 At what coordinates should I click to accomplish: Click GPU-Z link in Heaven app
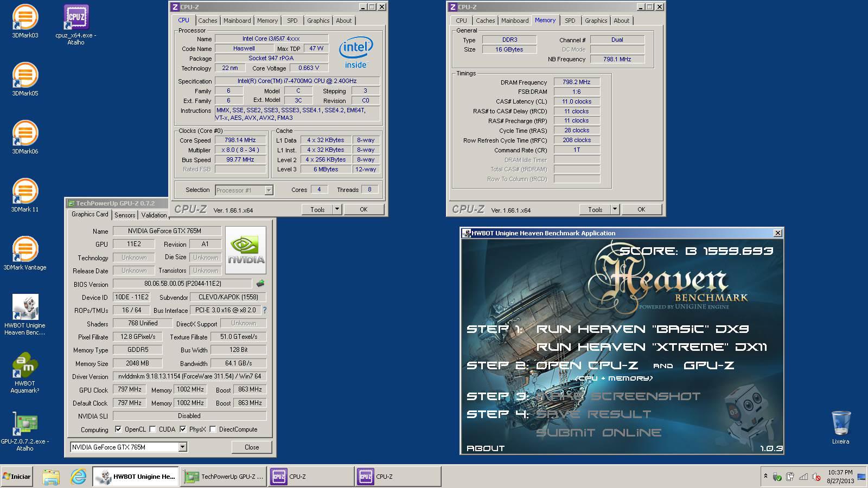coord(709,365)
